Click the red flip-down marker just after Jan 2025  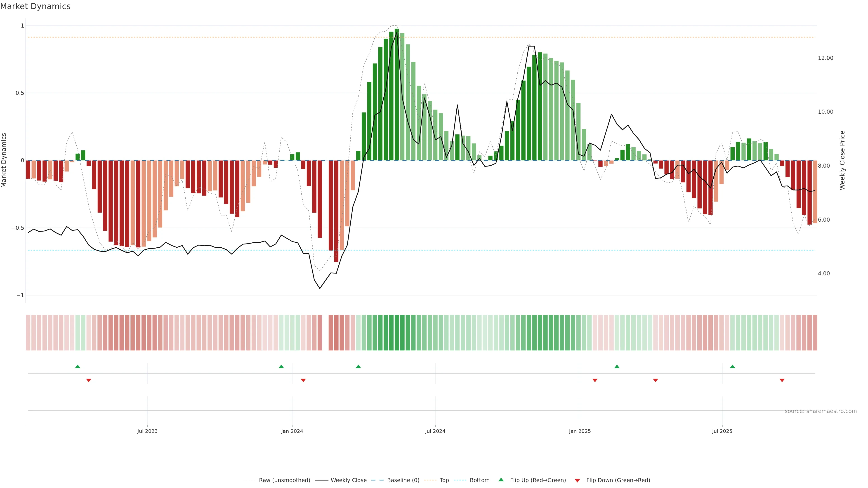(x=595, y=380)
